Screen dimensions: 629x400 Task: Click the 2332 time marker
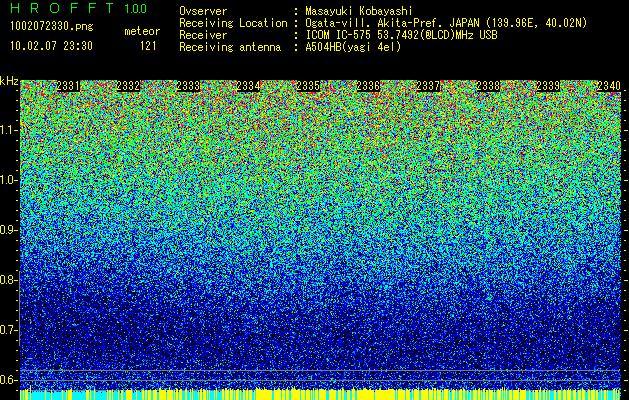click(128, 86)
